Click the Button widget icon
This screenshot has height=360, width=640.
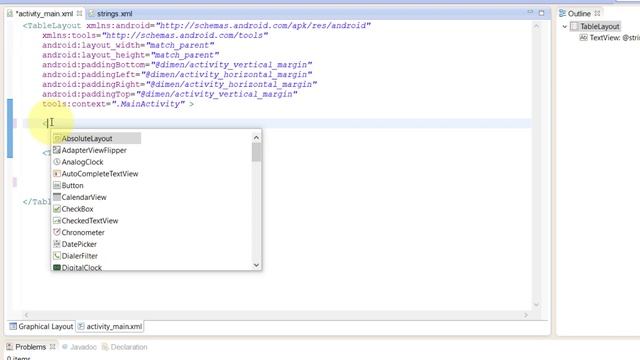click(x=57, y=186)
